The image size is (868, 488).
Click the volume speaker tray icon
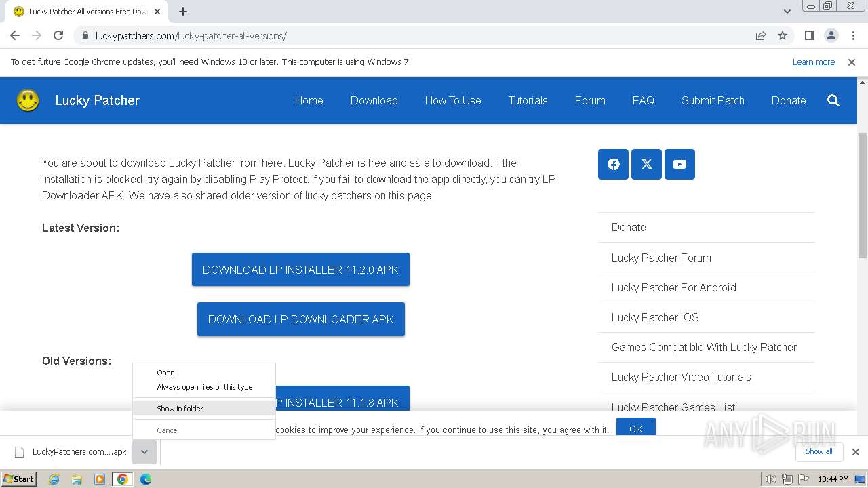point(770,479)
